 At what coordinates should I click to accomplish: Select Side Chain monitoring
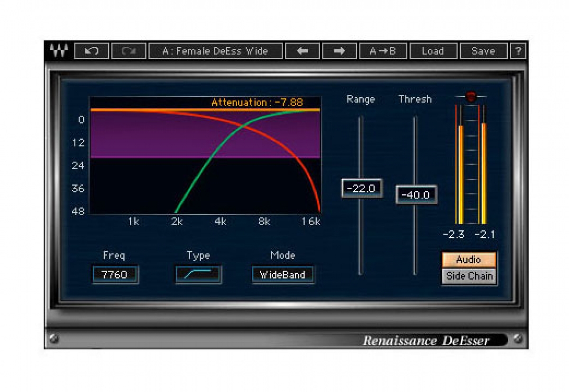[x=469, y=276]
